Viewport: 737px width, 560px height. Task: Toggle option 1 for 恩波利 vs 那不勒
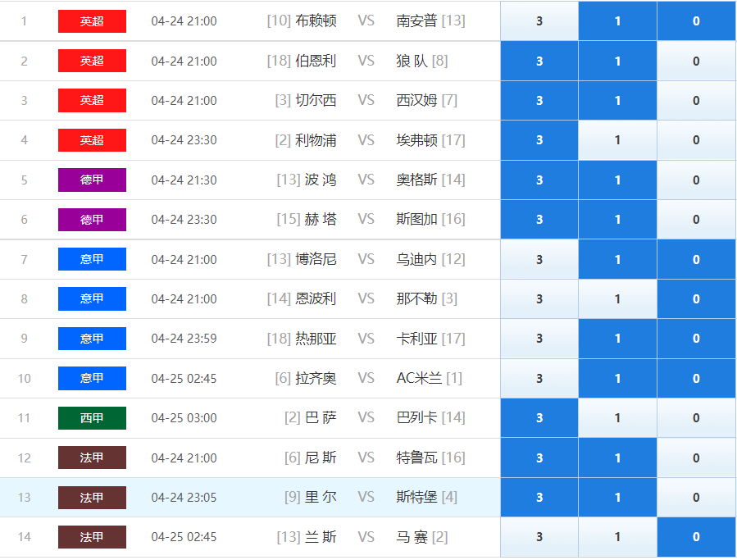click(x=617, y=299)
